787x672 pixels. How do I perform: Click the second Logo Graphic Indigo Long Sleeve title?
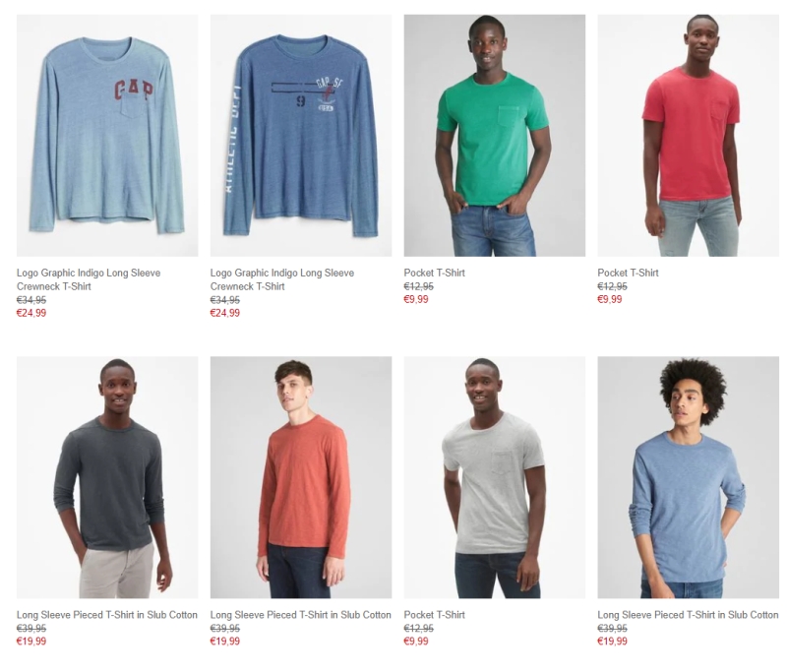click(282, 279)
